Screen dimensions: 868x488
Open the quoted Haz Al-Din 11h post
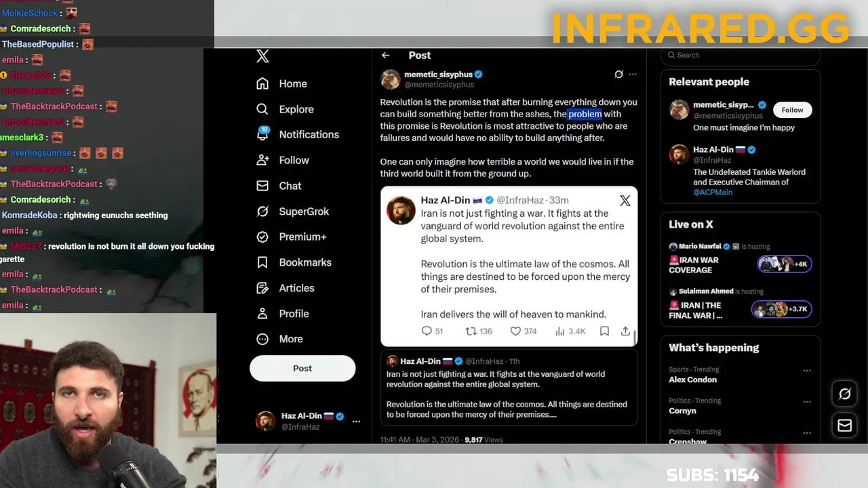tap(509, 389)
